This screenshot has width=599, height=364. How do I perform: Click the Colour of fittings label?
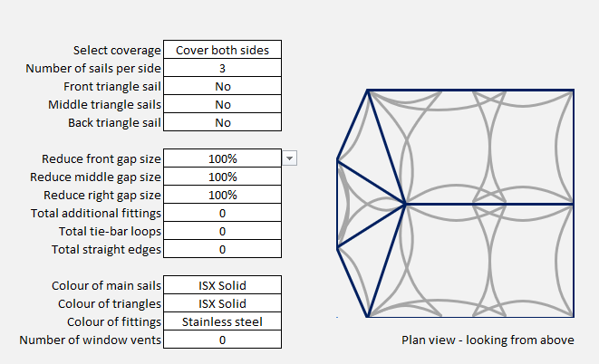point(113,321)
